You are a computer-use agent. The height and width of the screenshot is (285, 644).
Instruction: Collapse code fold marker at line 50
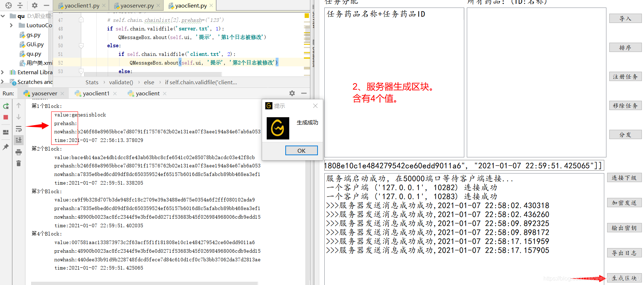pos(81,46)
